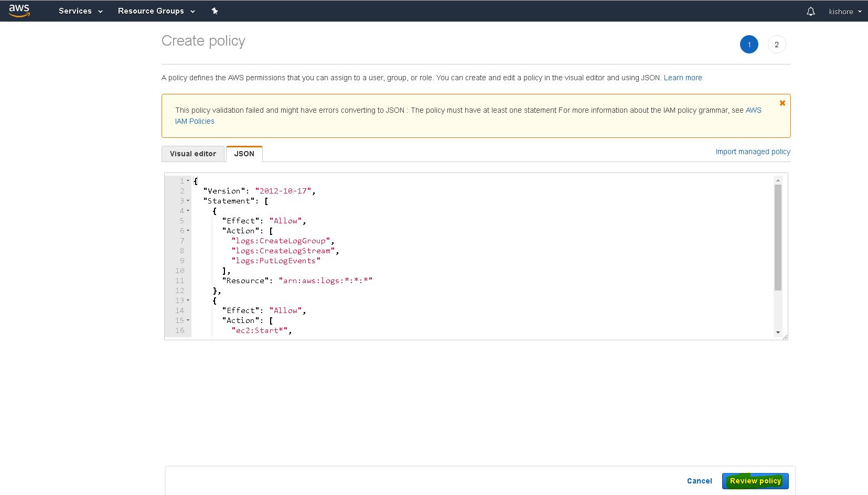The width and height of the screenshot is (868, 495).
Task: Select step 1 circle indicator
Action: [748, 45]
